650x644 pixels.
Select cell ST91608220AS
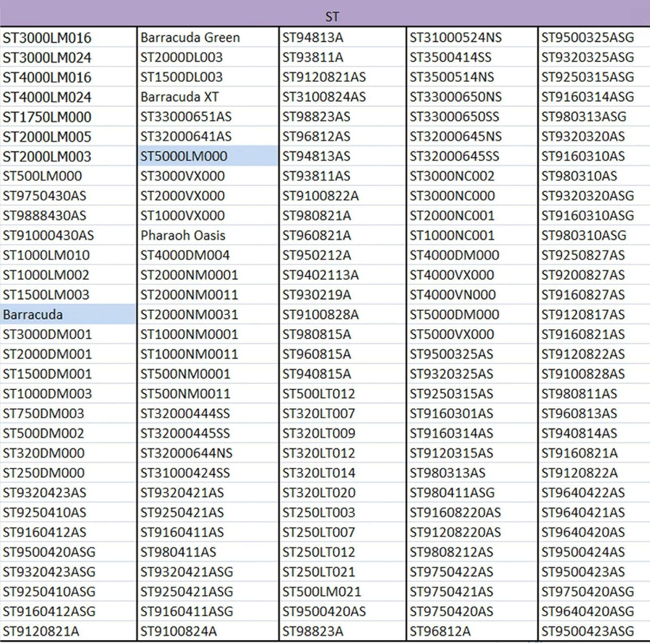472,512
